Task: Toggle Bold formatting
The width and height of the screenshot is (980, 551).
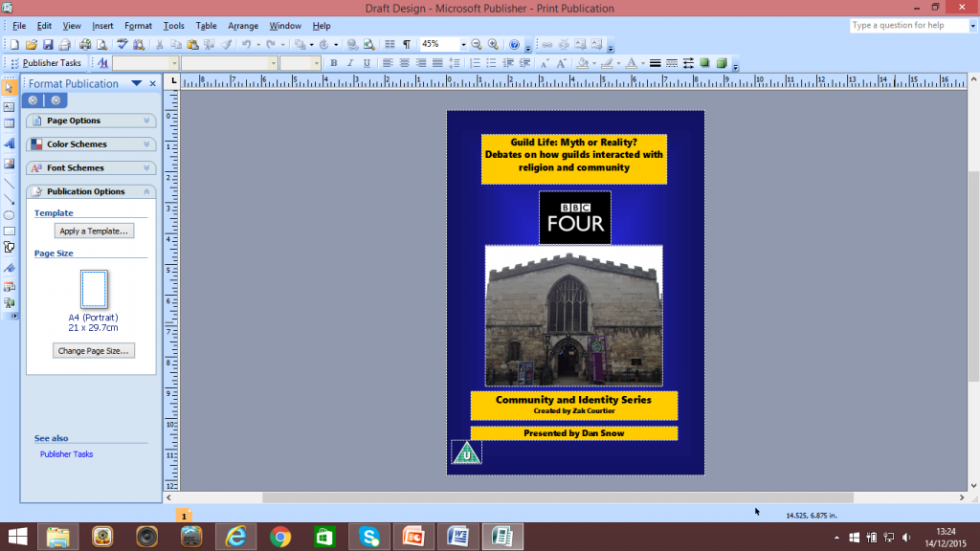Action: pyautogui.click(x=334, y=63)
